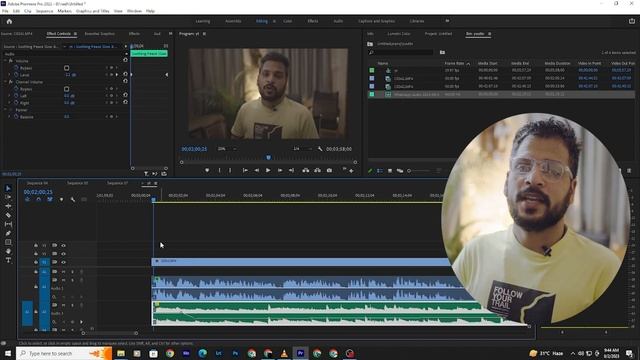Select the Pen tool
This screenshot has width=640, height=360.
(x=8, y=233)
